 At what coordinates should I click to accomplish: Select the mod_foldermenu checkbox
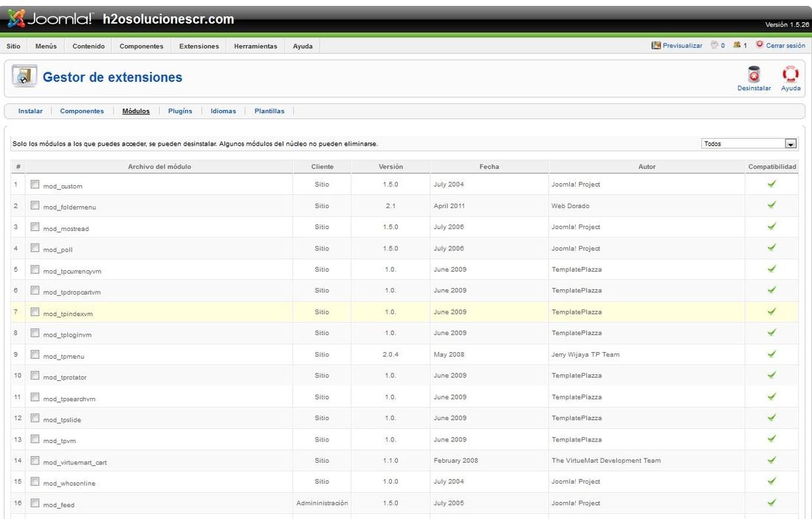35,205
